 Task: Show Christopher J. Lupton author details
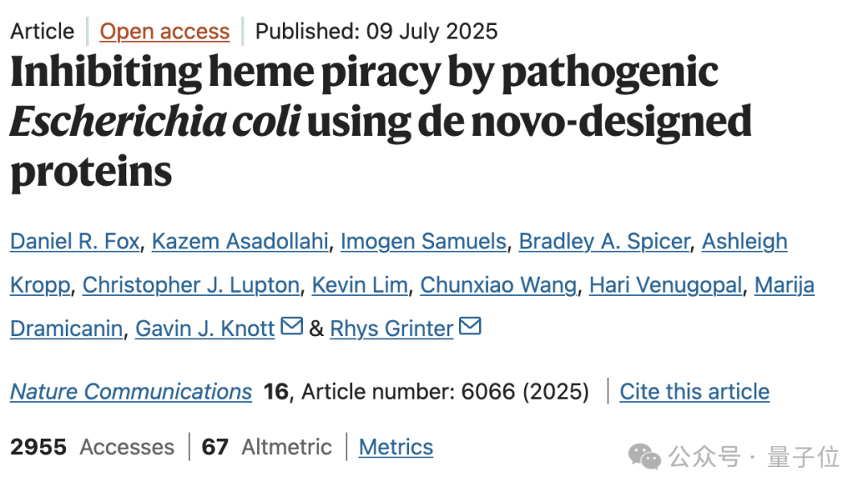191,285
